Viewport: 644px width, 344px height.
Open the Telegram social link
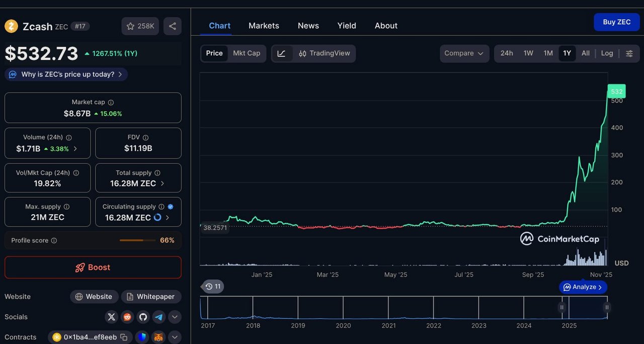158,317
